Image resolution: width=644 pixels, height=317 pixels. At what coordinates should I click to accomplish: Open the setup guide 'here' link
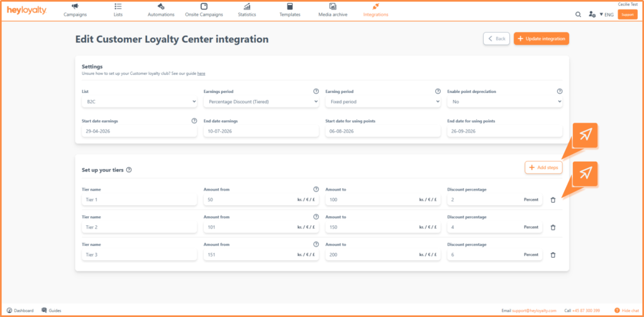point(201,74)
